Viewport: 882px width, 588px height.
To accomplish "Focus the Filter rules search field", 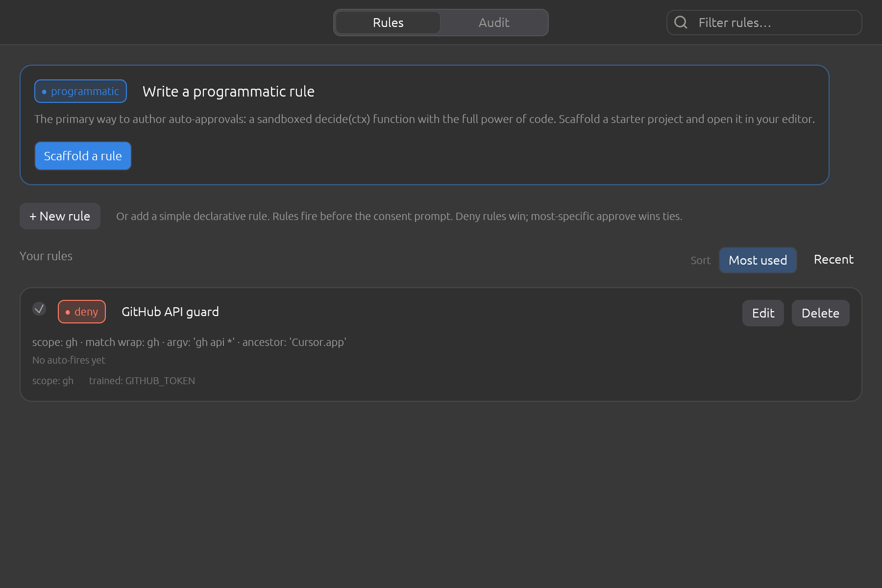I will point(764,23).
